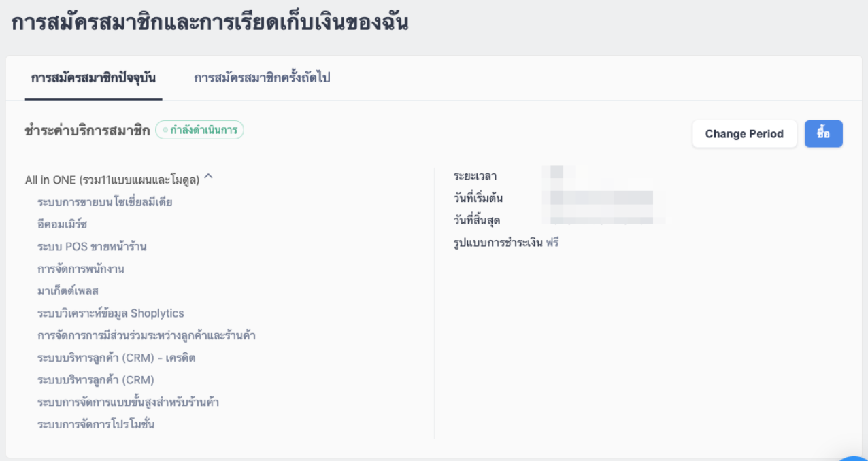Image resolution: width=868 pixels, height=461 pixels.
Task: Click 'การจัดการพนักงาน' list item
Action: (x=81, y=269)
